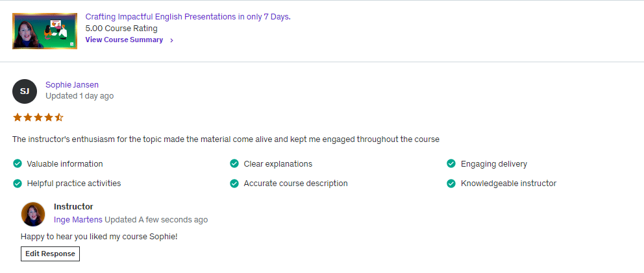Click the Engaging delivery checkmark icon
This screenshot has height=273, width=644.
click(x=451, y=163)
